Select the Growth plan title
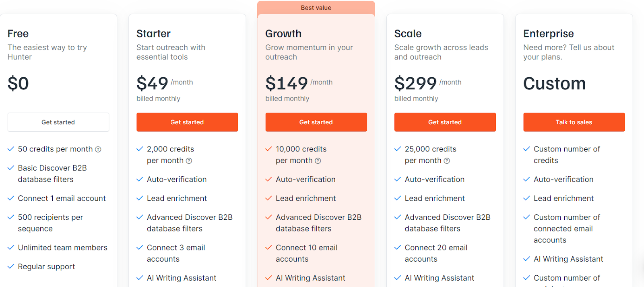The width and height of the screenshot is (644, 287). click(x=283, y=33)
